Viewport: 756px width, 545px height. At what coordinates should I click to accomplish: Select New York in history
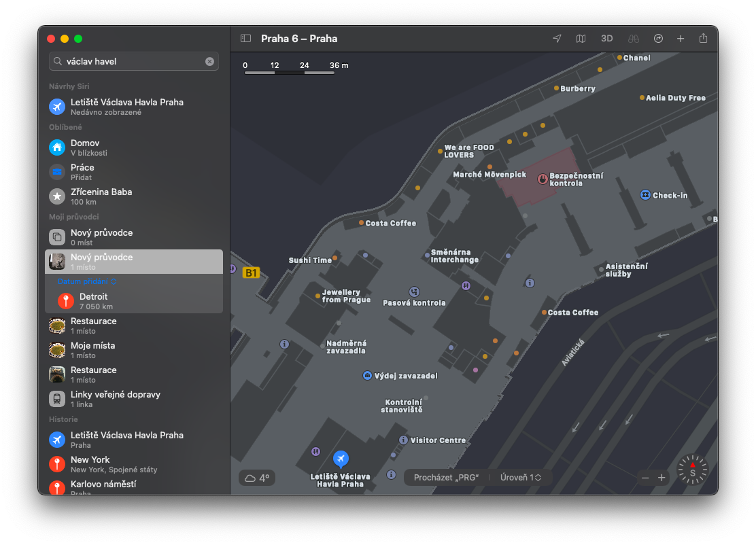pyautogui.click(x=133, y=464)
